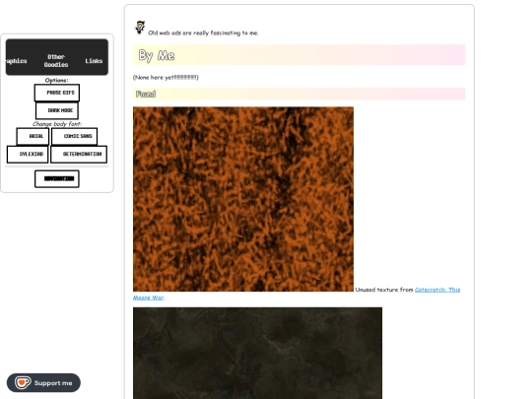Open the Other Goodies nav item
The width and height of the screenshot is (532, 399).
tap(56, 61)
